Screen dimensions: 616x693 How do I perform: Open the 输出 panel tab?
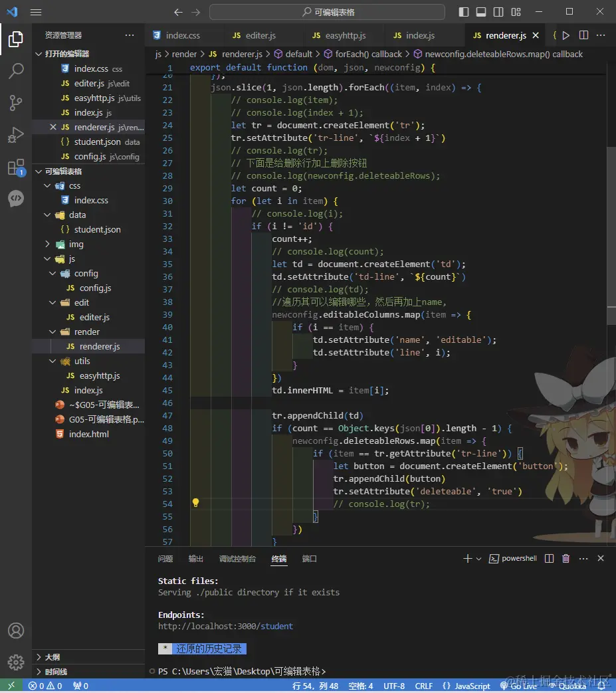tap(196, 559)
